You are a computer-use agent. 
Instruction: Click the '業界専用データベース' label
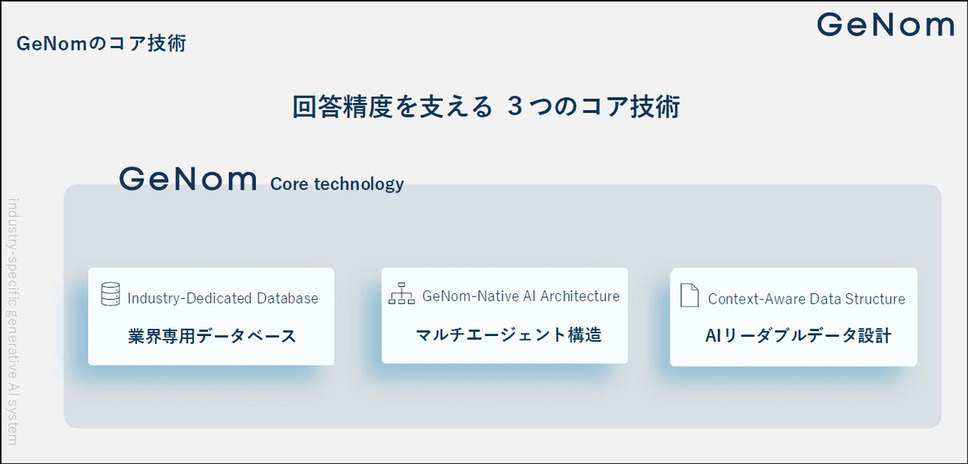[x=212, y=336]
